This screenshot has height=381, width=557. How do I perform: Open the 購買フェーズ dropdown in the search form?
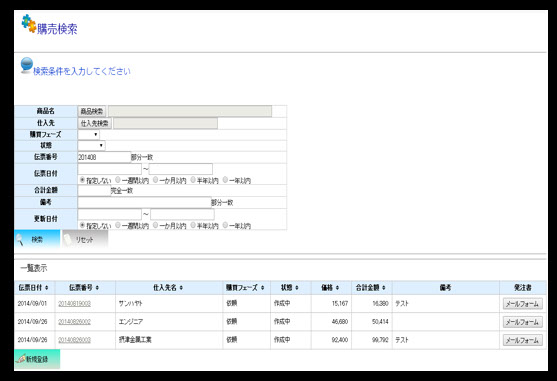(88, 135)
